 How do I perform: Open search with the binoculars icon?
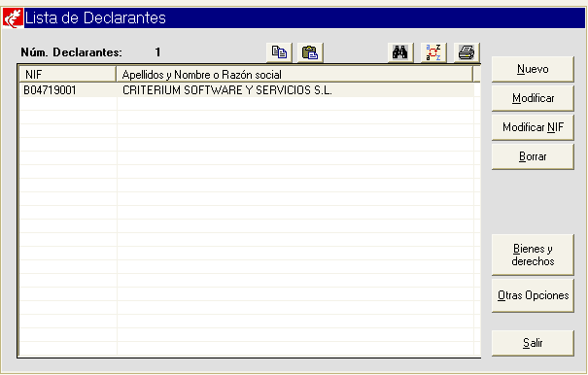coord(400,52)
